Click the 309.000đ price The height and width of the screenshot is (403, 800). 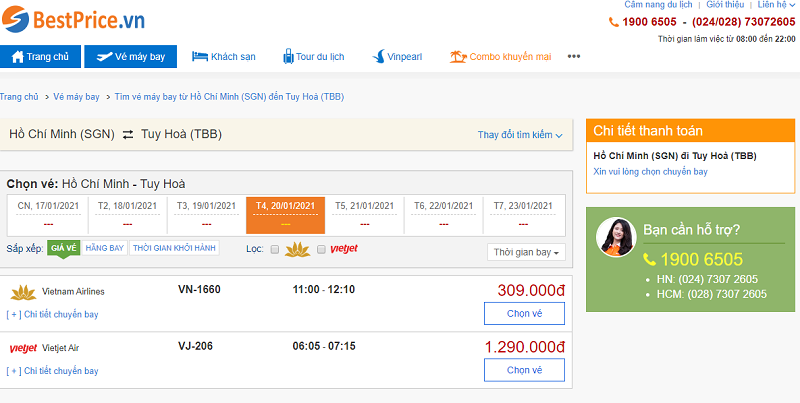coord(531,291)
